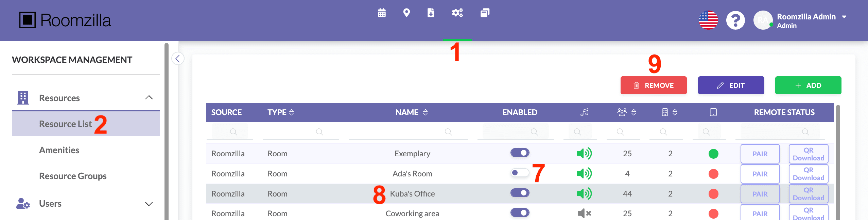Turn off Kuba's Office enabled toggle
The height and width of the screenshot is (220, 868).
tap(520, 193)
